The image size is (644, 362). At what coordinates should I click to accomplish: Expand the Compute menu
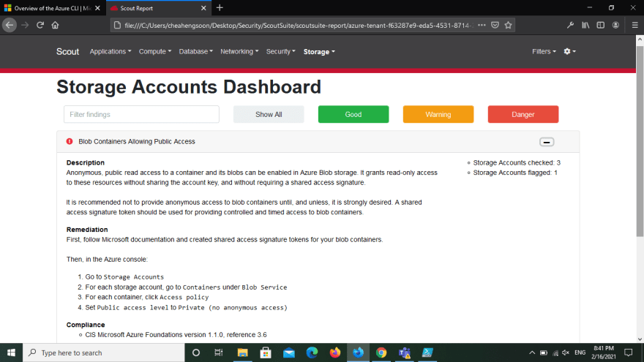(155, 52)
